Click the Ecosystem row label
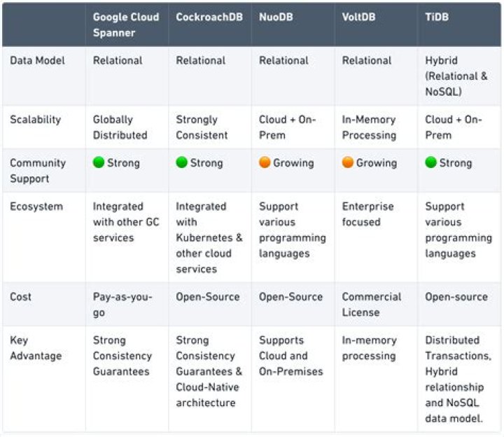Screen dimensions: 504x437 36,207
